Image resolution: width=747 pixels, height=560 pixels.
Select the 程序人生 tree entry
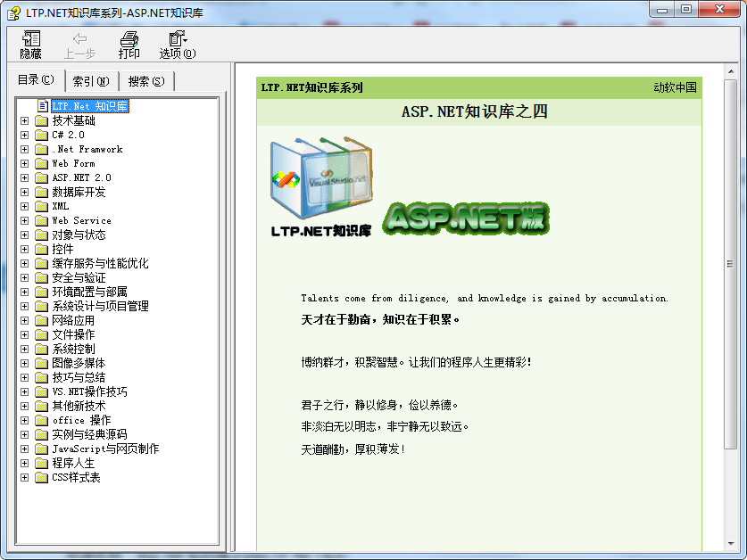pyautogui.click(x=72, y=463)
